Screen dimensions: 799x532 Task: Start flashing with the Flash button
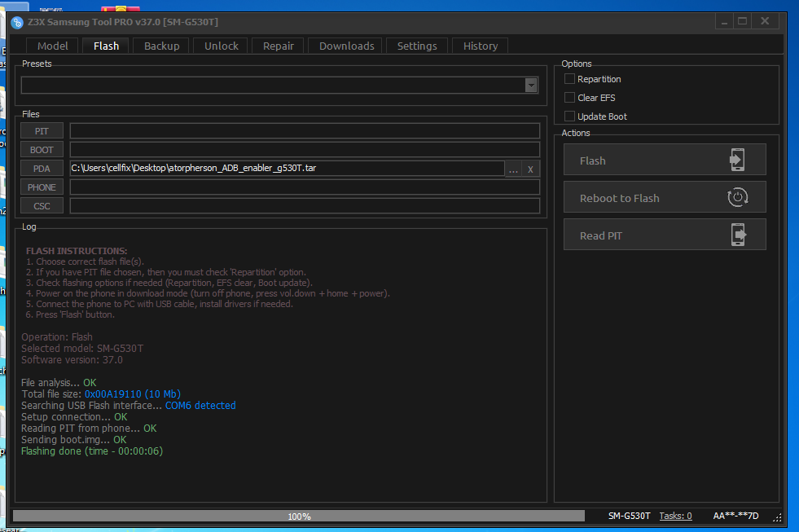coord(665,160)
